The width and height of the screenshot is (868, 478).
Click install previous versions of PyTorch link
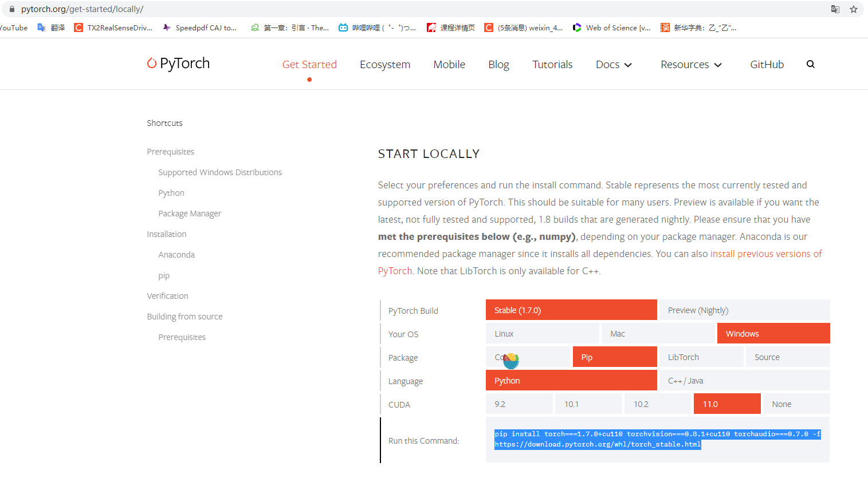[766, 254]
